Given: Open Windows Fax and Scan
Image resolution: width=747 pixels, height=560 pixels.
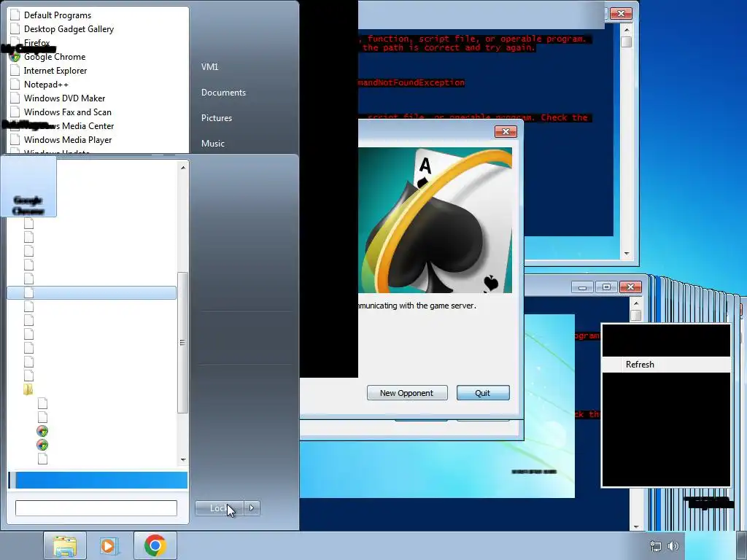Looking at the screenshot, I should [68, 112].
